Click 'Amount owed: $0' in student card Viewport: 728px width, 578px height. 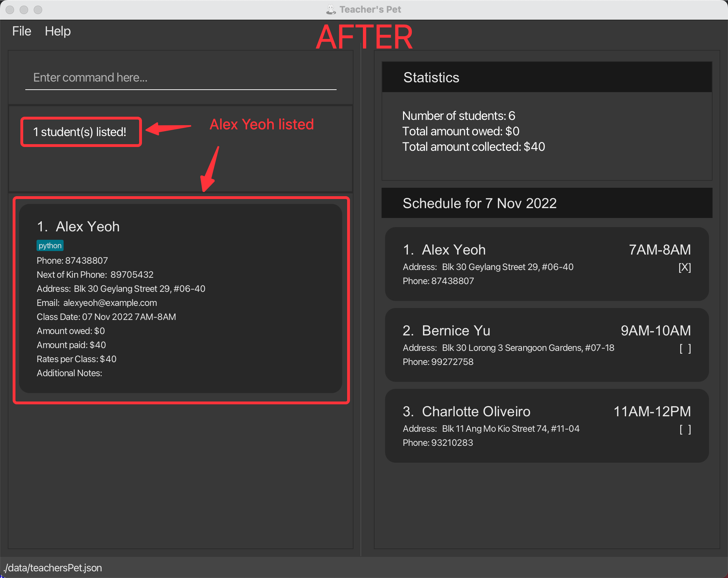coord(71,331)
